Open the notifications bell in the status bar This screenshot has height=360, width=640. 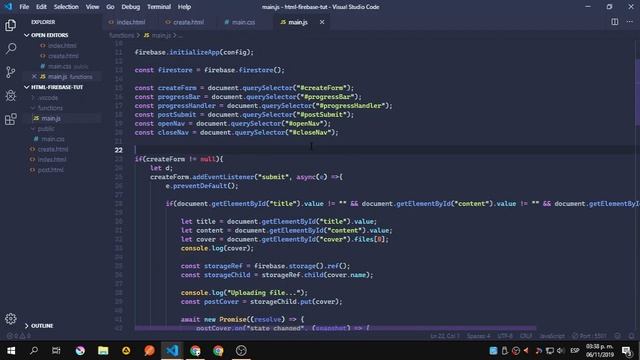(x=631, y=336)
